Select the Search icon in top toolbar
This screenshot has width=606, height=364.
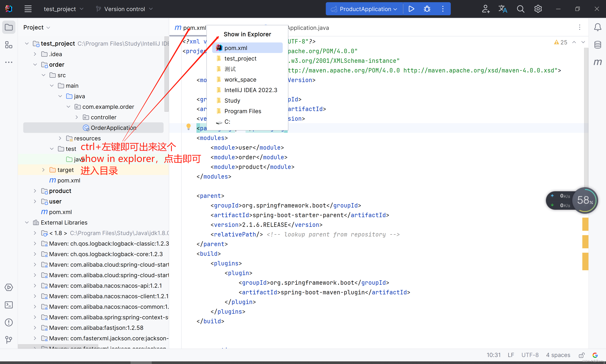tap(520, 9)
